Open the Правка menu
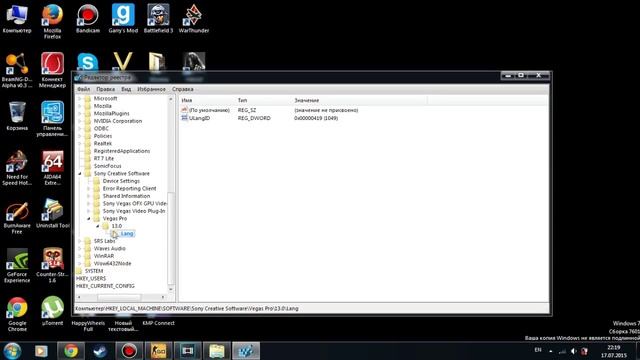Screen dimensions: 640x360 click(105, 89)
